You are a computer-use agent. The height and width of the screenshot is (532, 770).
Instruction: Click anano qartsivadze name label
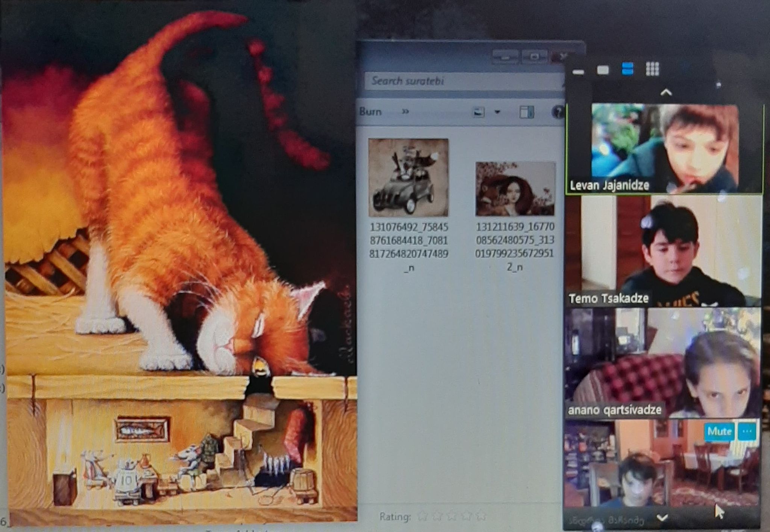click(614, 410)
